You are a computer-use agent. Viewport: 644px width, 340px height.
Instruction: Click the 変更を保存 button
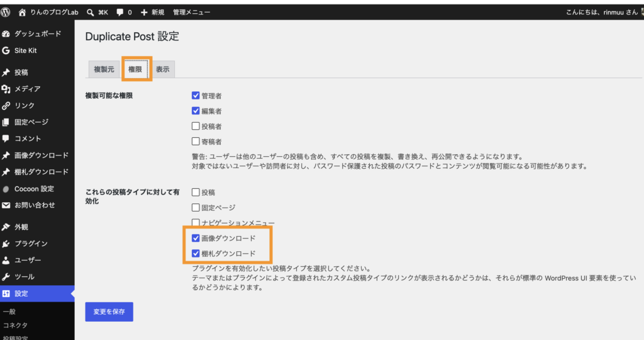109,312
